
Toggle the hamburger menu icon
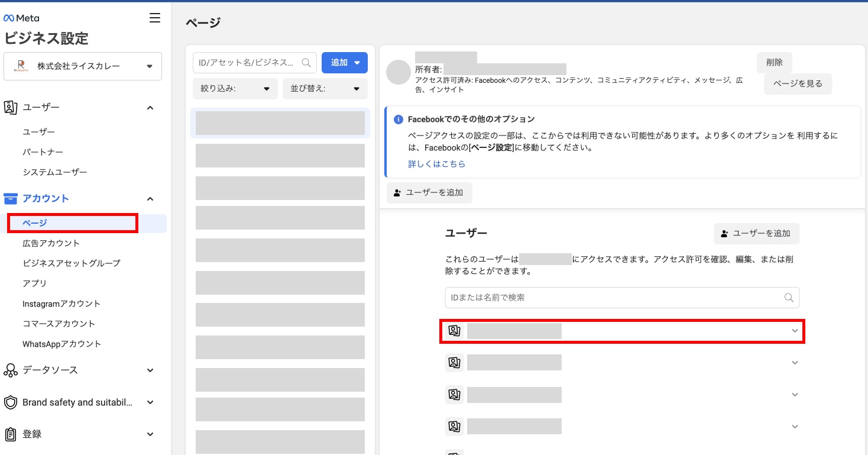click(x=155, y=18)
